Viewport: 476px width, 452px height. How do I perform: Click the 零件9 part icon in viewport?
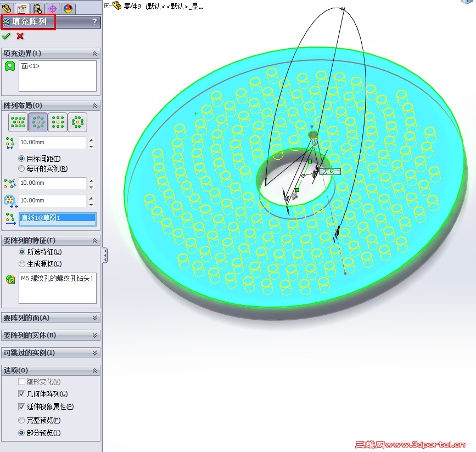click(x=116, y=5)
